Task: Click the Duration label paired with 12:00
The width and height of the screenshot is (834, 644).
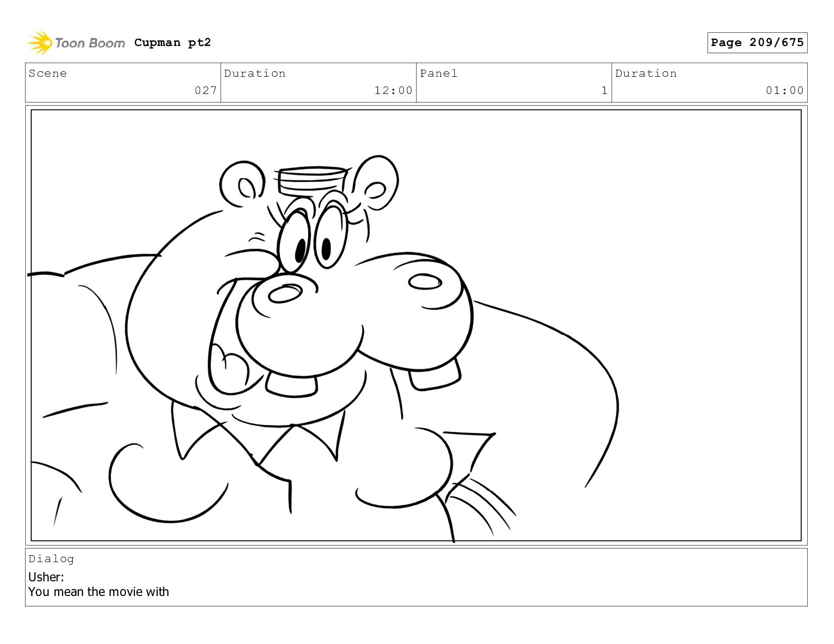Action: tap(255, 73)
